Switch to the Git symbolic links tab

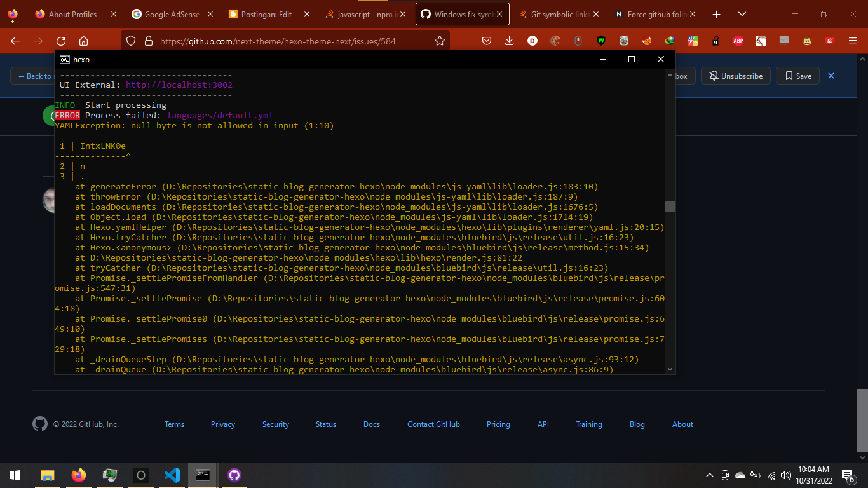(x=558, y=13)
